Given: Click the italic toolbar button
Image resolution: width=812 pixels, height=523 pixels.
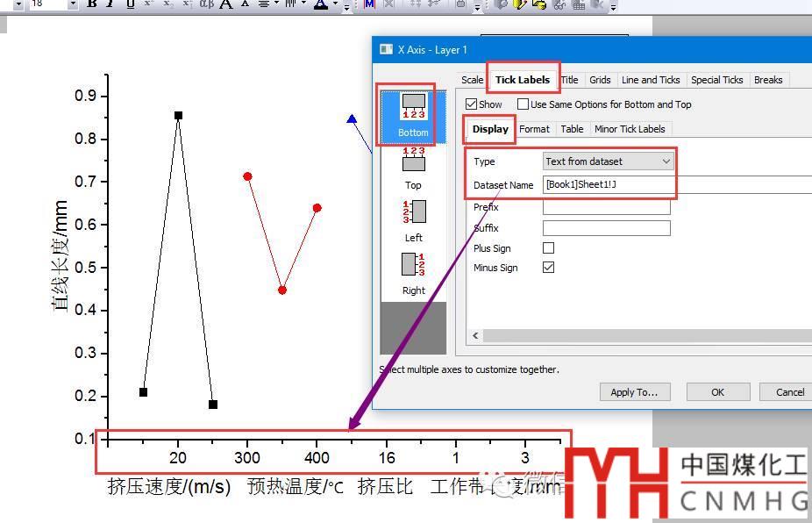Looking at the screenshot, I should [x=110, y=4].
